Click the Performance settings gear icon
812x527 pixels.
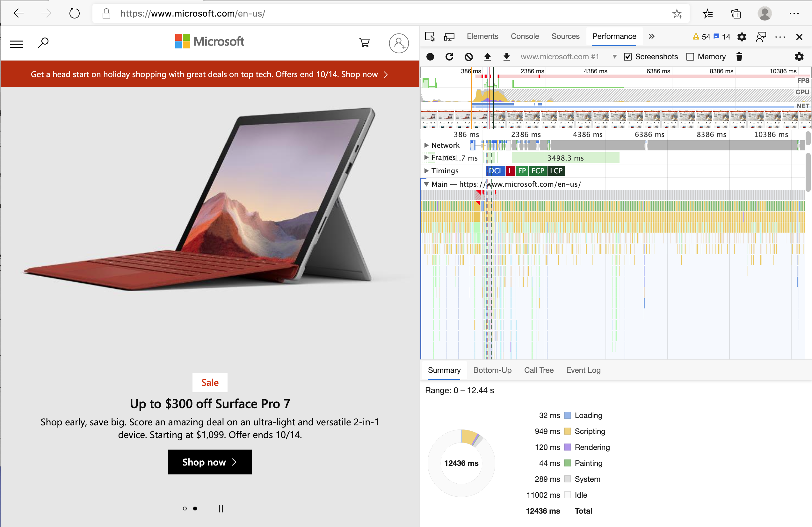(x=801, y=56)
